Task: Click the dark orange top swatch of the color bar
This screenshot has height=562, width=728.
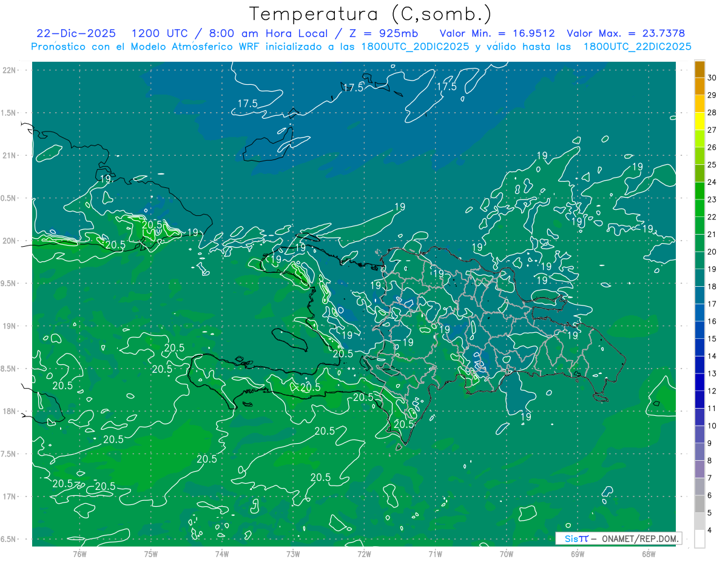Action: pos(699,70)
